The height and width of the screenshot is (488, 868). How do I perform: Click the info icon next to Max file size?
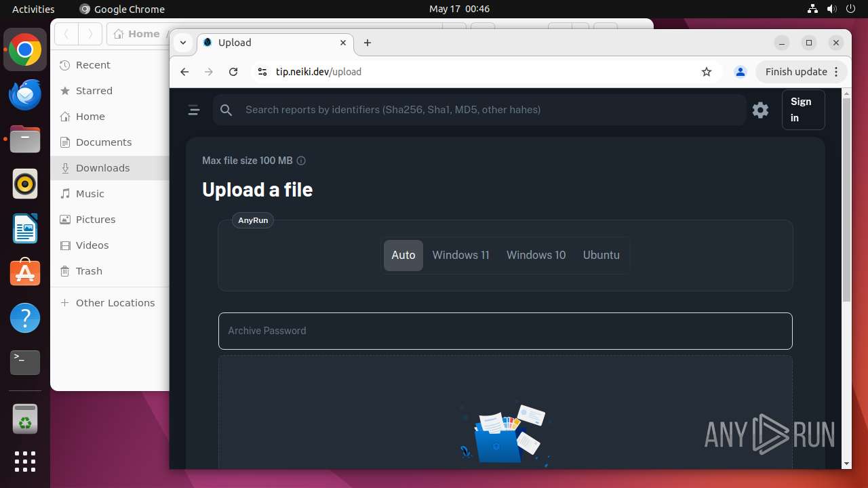point(301,161)
